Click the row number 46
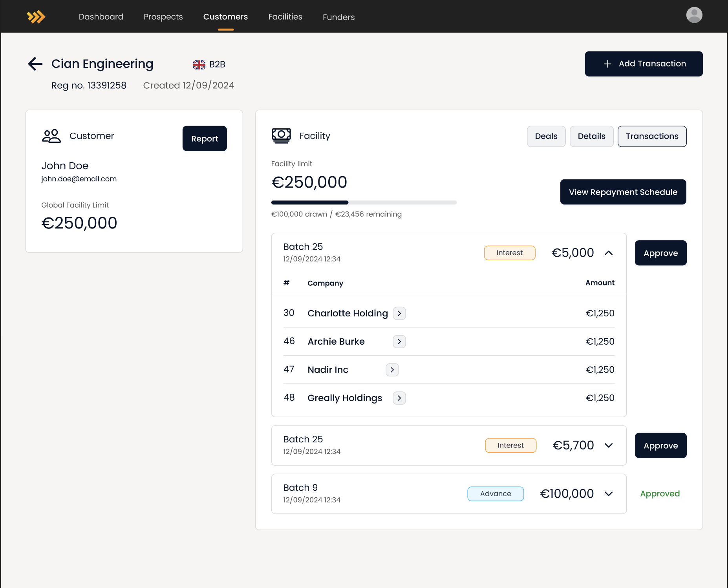This screenshot has height=588, width=728. [289, 341]
